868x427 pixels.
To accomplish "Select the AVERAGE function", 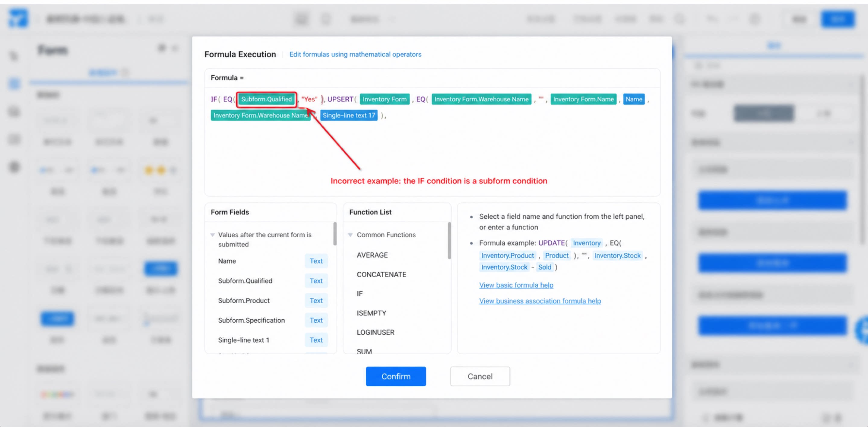I will 372,255.
